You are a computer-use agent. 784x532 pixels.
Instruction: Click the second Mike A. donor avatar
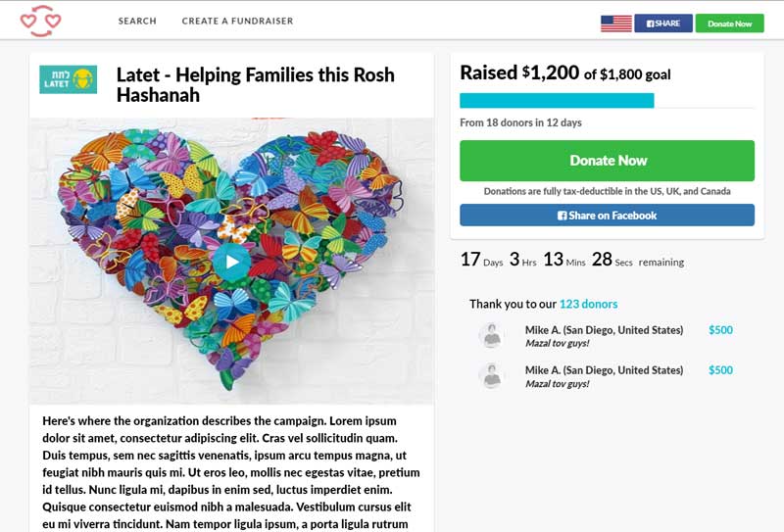(491, 376)
